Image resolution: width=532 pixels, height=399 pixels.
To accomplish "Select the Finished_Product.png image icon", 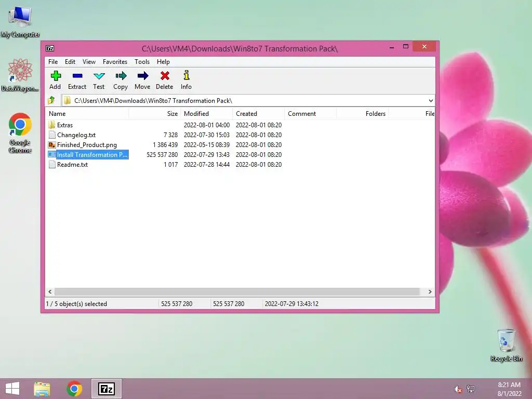I will 51,145.
